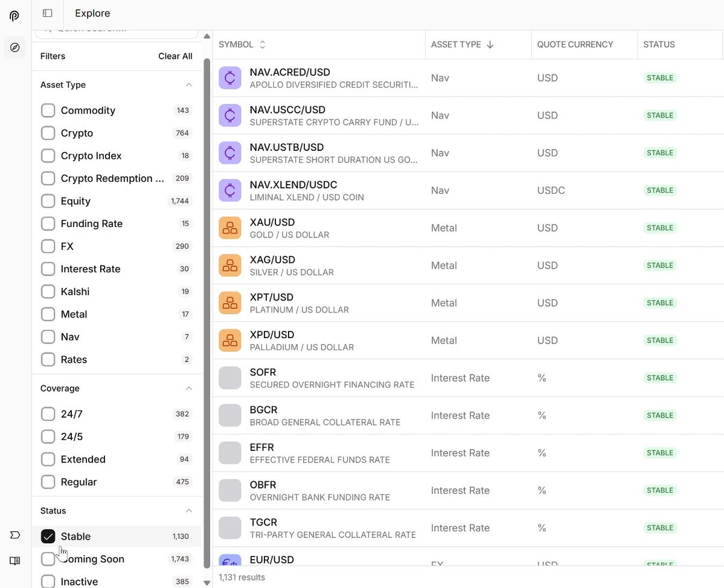Check the Metal filter
The height and width of the screenshot is (588, 724).
coord(48,315)
